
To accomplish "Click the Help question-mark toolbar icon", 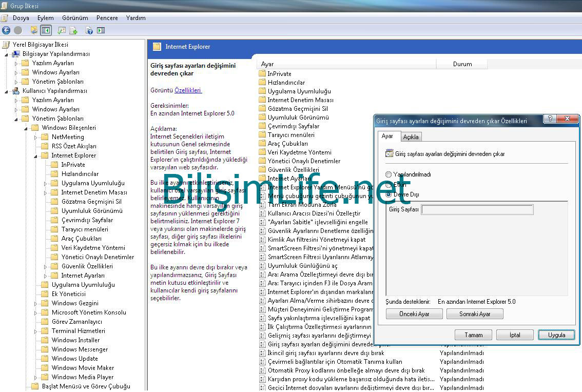I will 89,30.
